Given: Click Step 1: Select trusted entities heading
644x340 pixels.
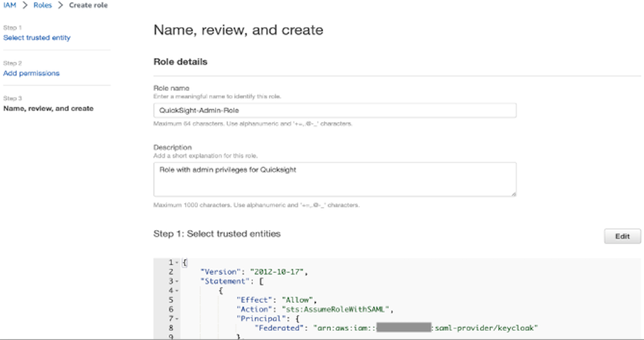Looking at the screenshot, I should tap(217, 234).
